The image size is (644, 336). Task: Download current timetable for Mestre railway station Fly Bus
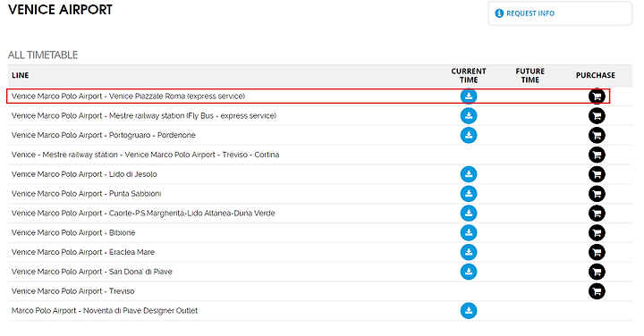(468, 115)
